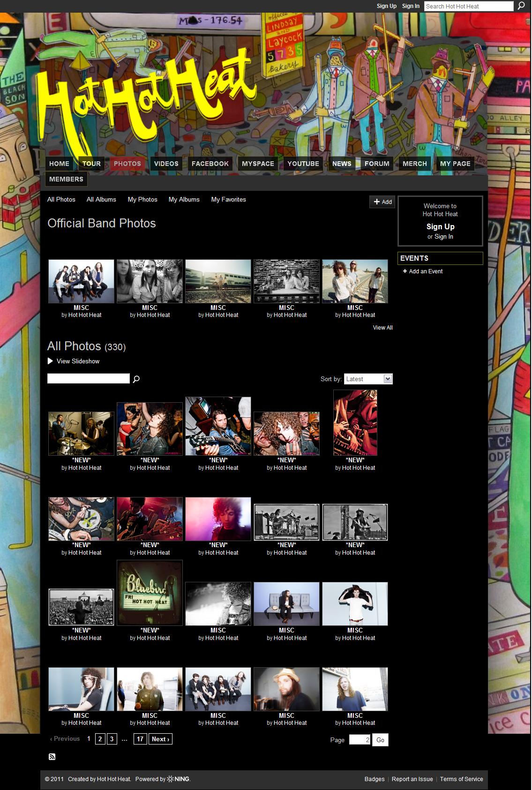Open the Sort by Latest dropdown
This screenshot has width=532, height=790.
368,379
